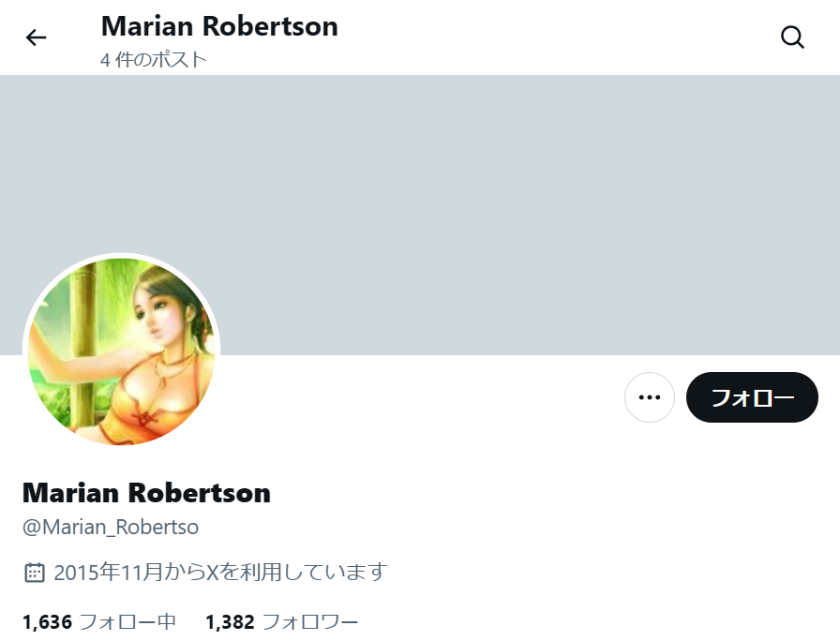Open the 1,636 フォロー中 following list
The width and height of the screenshot is (840, 641).
(99, 621)
